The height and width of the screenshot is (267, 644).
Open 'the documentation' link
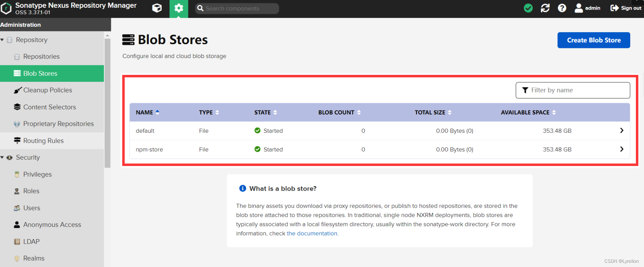312,233
